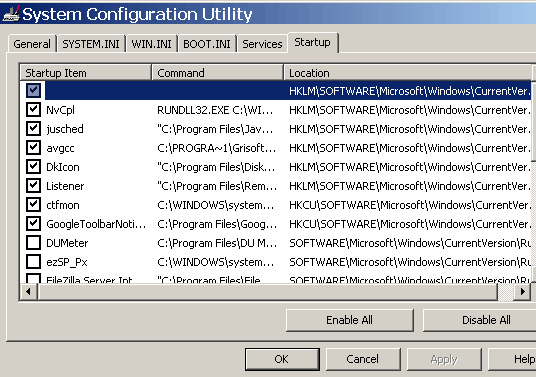Click the ctfmon HKCU location cell
Viewport: 536px width, 377px height.
click(410, 205)
